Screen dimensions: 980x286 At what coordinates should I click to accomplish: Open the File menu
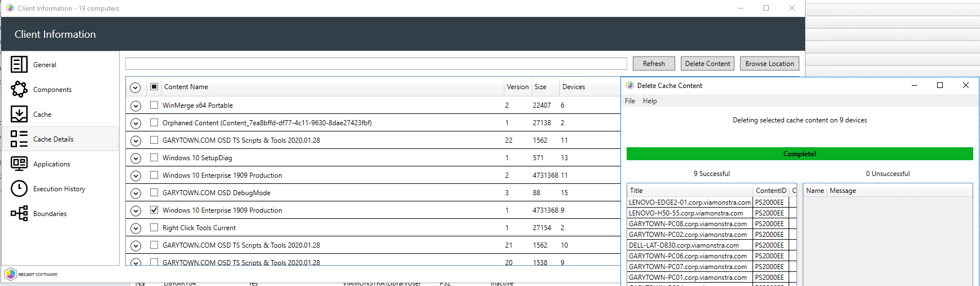[x=630, y=101]
